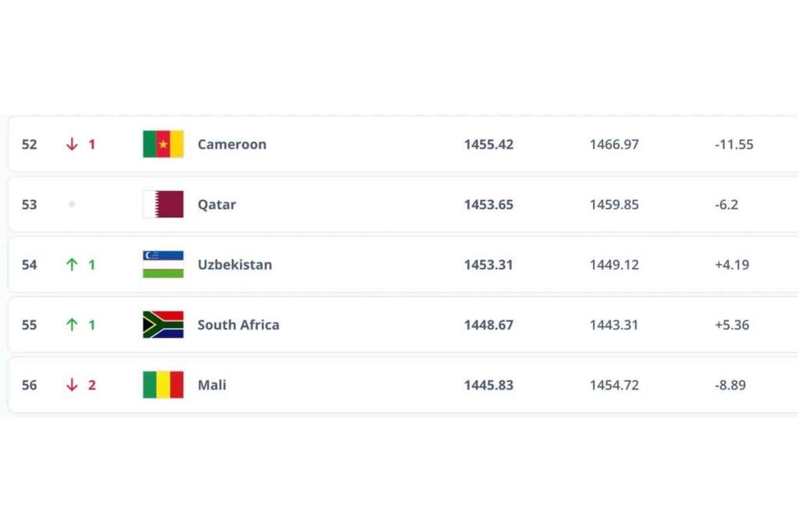Open the Cameroon team link
This screenshot has width=798, height=532.
(x=231, y=144)
